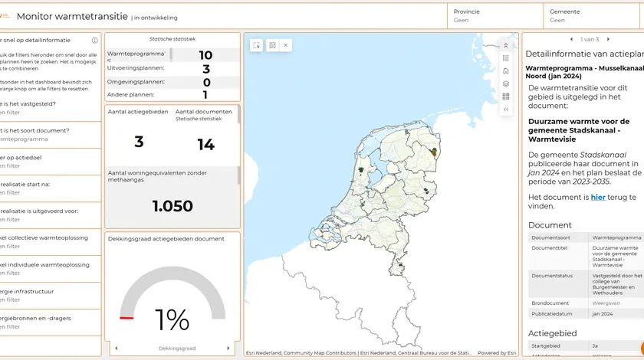Viewport: 644px width, 360px height.
Task: Click the 'Dekkingsgraad' pager label
Action: tap(177, 348)
